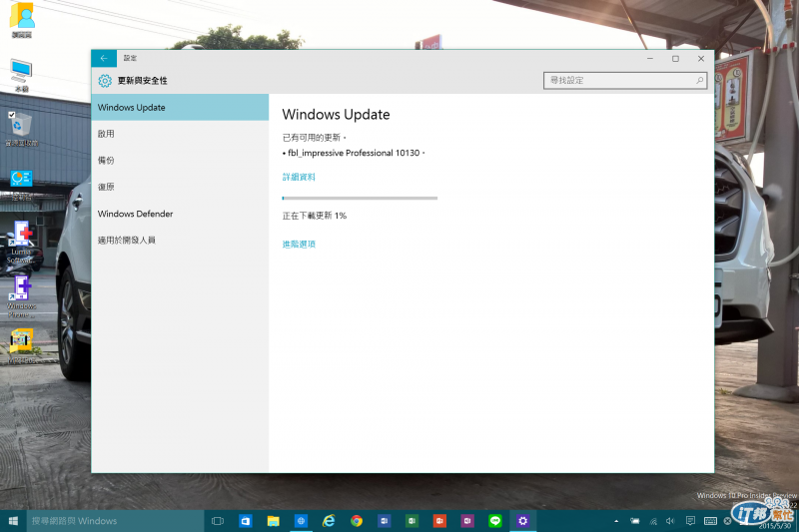This screenshot has width=799, height=532.
Task: Open OneNote from the taskbar
Action: [x=467, y=521]
